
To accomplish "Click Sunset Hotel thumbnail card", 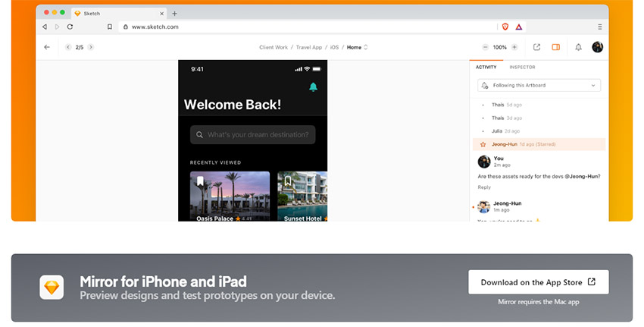I will pyautogui.click(x=302, y=197).
